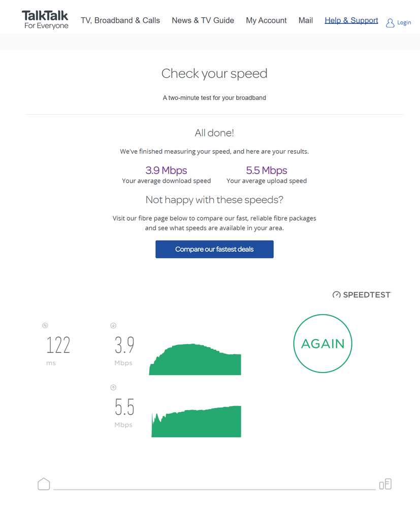Click the green download speed graph
The image size is (420, 507).
(195, 361)
